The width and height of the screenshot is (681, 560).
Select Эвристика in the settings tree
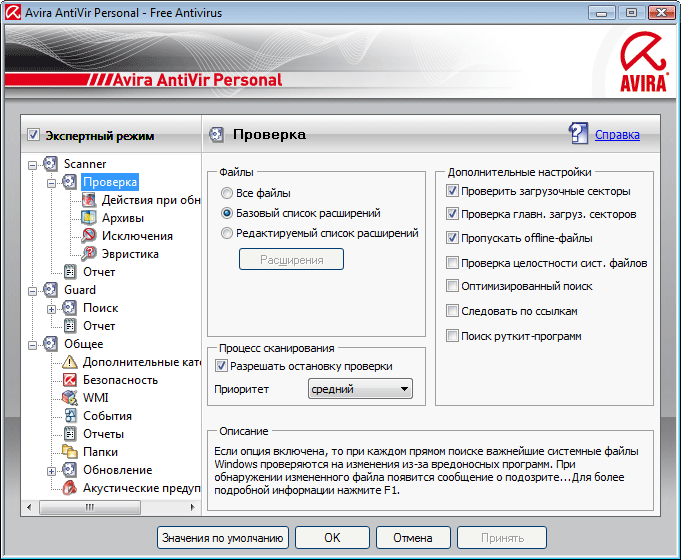(x=130, y=254)
